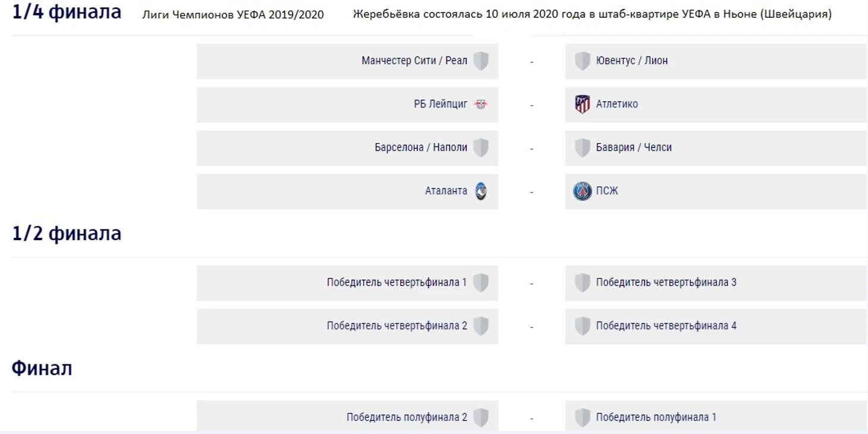Click the shield beside Победитель четвертьфинала 1
868x434 pixels.
click(481, 282)
